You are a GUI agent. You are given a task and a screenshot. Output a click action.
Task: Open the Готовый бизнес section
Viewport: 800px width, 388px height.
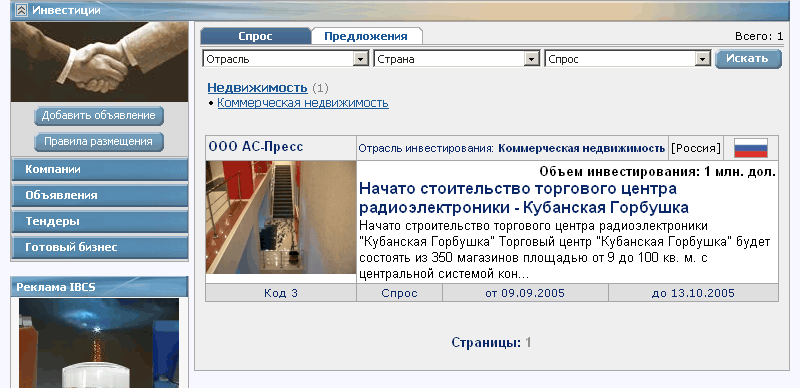coord(99,248)
